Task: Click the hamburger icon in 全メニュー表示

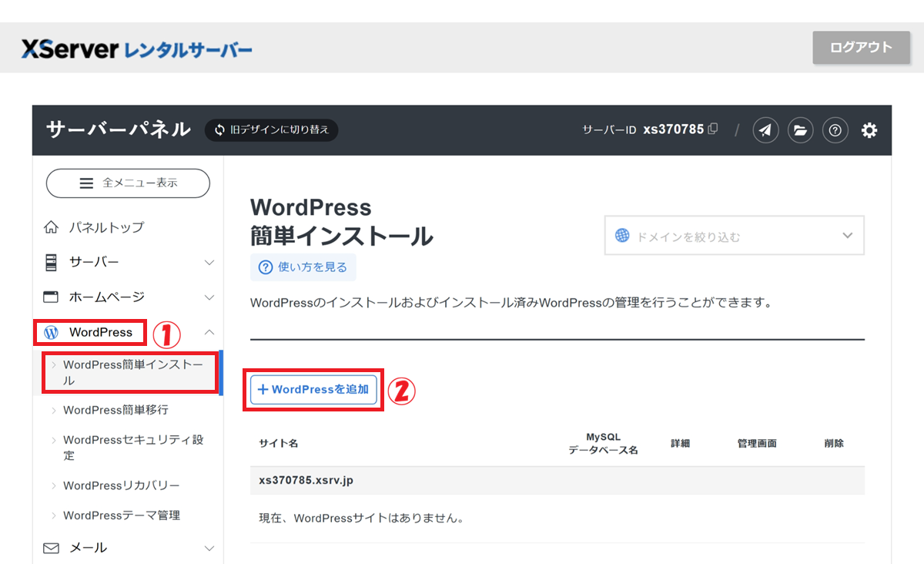Action: 86,183
